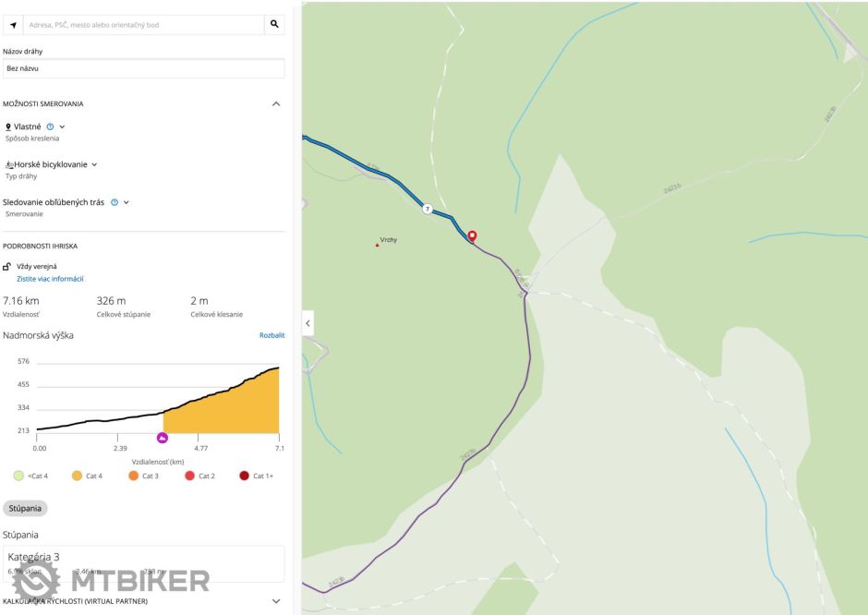Click help icon next to Vlastné
This screenshot has width=868, height=615.
click(50, 127)
